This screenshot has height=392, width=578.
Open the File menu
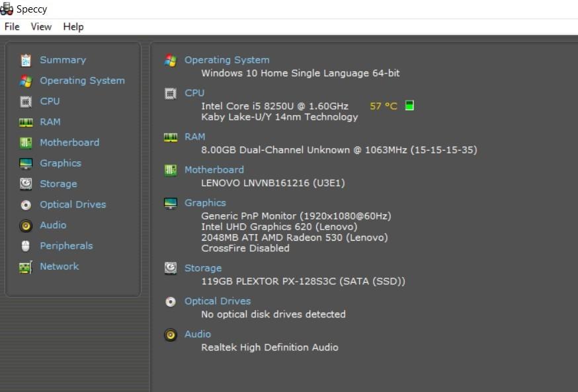pyautogui.click(x=12, y=27)
